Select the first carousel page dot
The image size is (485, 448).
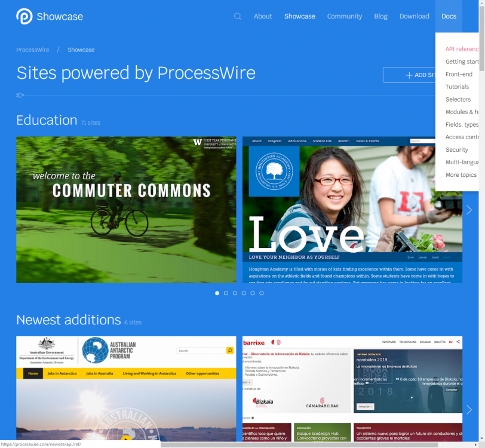click(217, 293)
